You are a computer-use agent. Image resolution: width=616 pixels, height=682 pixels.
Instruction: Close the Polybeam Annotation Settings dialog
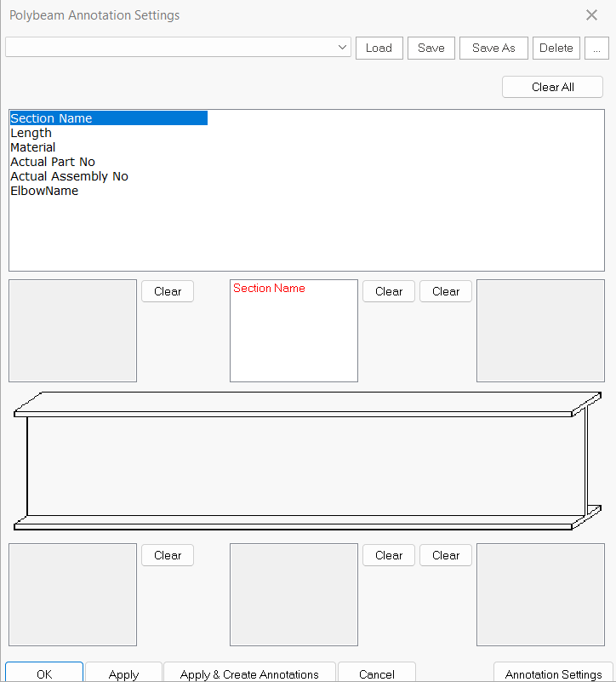pyautogui.click(x=591, y=15)
